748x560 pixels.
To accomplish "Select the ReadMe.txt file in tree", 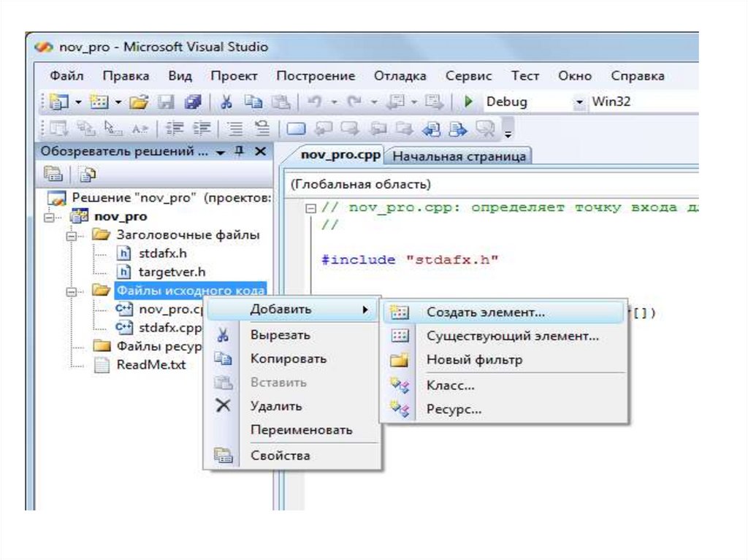I will click(x=150, y=365).
